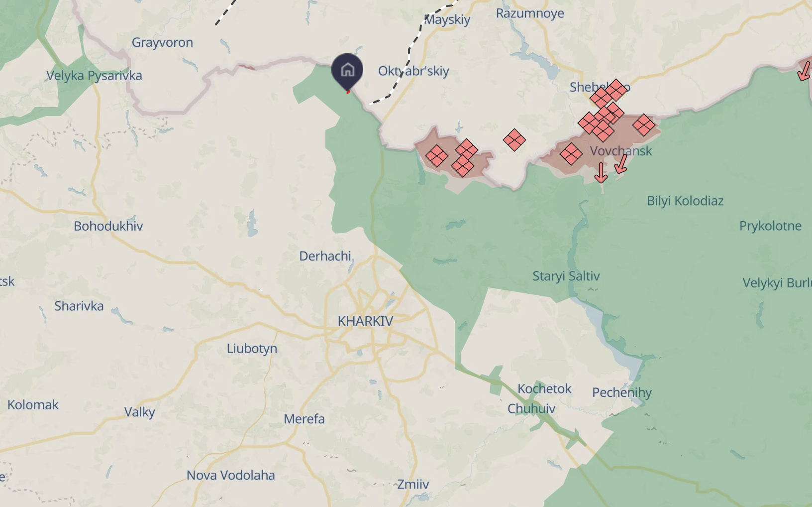Click the Vovchansk label on the map

621,151
